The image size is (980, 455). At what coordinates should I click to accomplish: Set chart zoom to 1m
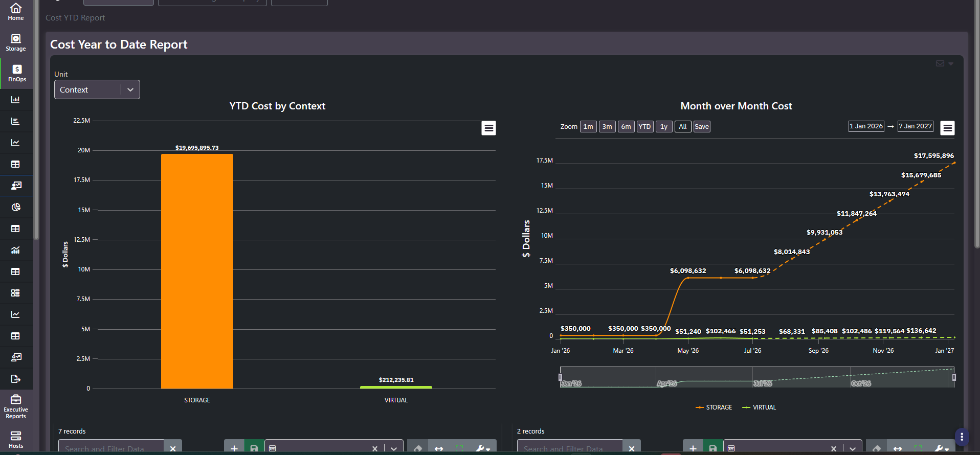click(x=588, y=127)
